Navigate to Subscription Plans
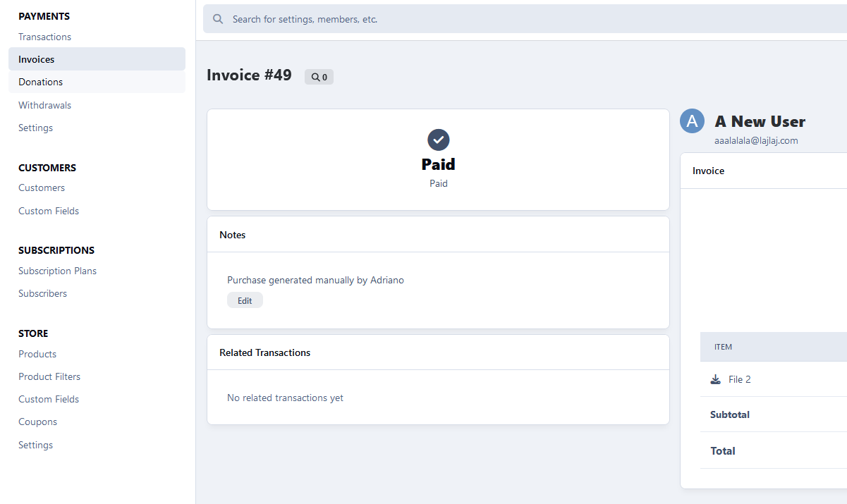 57,271
